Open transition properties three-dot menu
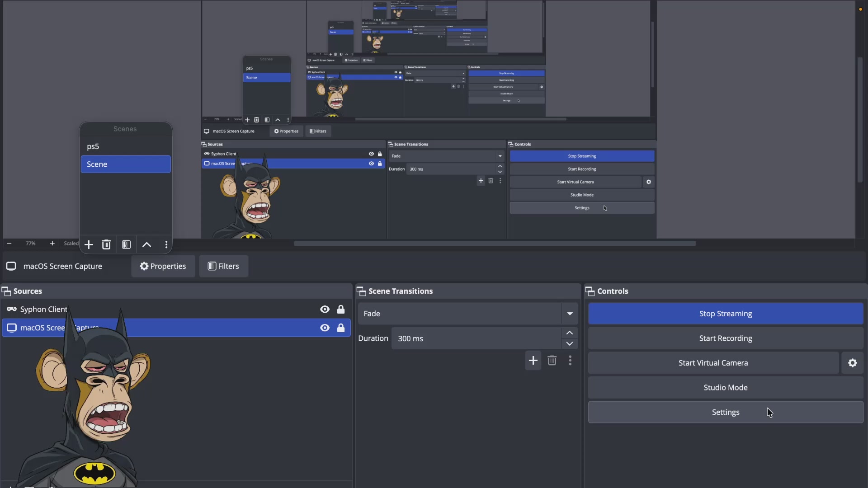This screenshot has height=488, width=868. tap(570, 360)
